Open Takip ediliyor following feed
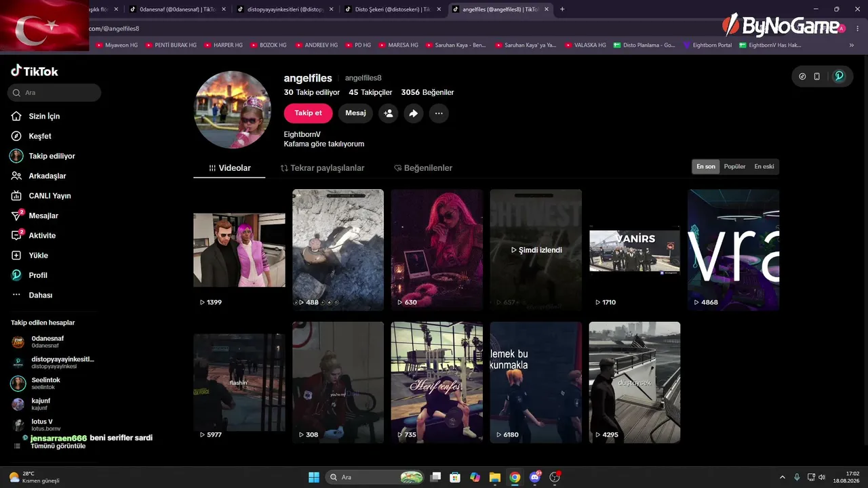Viewport: 868px width, 488px height. coord(43,156)
